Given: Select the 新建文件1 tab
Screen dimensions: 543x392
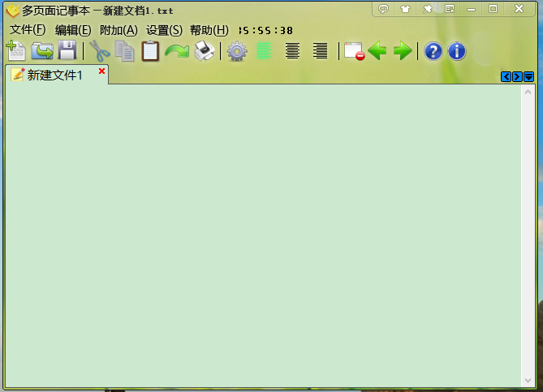Looking at the screenshot, I should tap(57, 75).
